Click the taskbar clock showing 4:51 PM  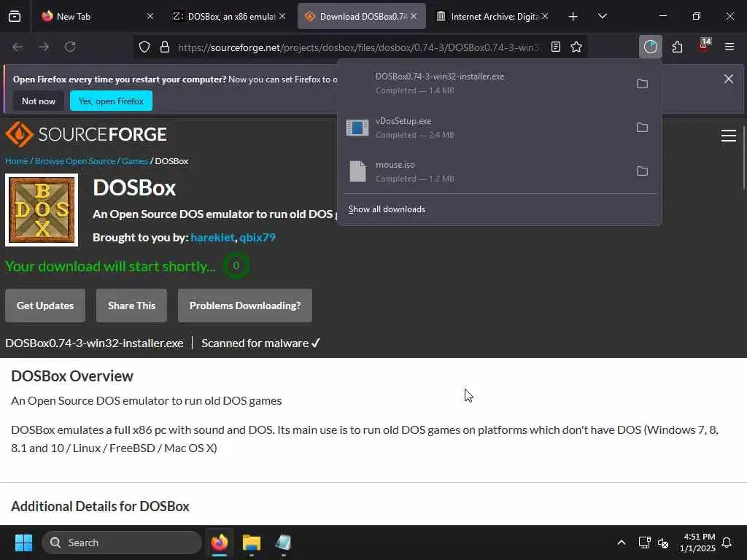[698, 542]
